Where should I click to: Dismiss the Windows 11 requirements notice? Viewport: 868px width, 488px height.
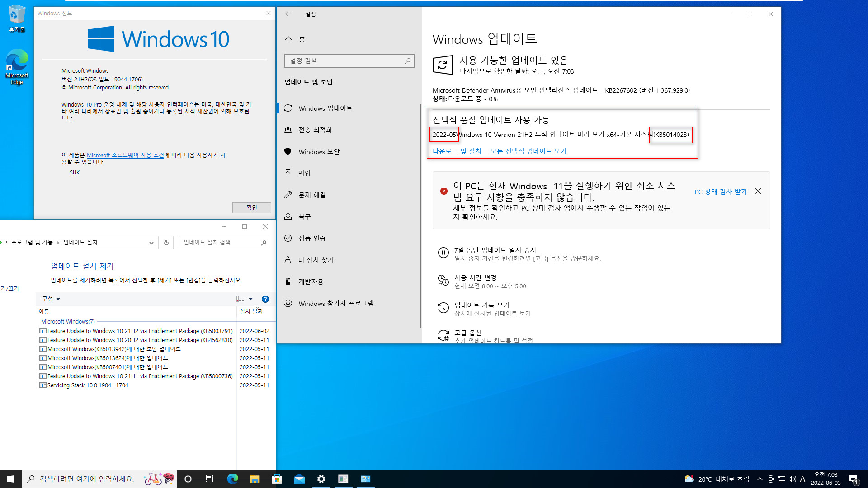(x=758, y=192)
